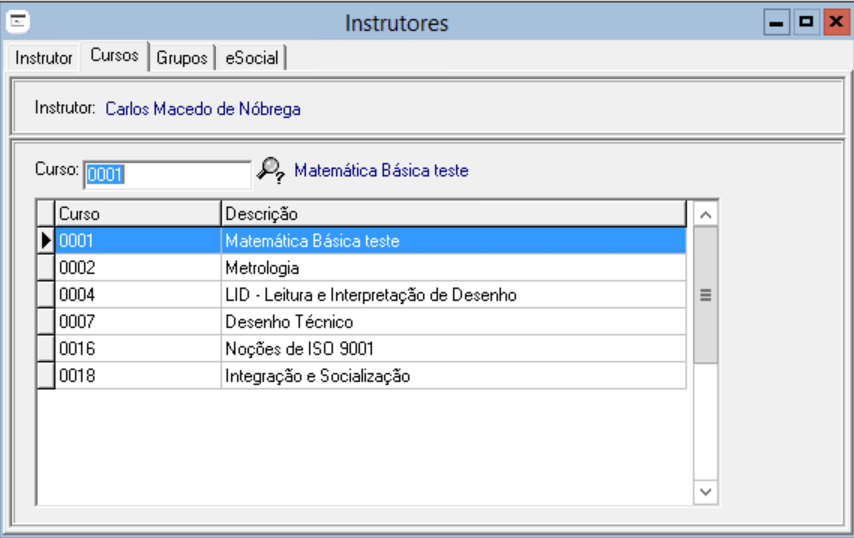Select the eSocial tab
This screenshot has width=854, height=538.
pyautogui.click(x=251, y=58)
